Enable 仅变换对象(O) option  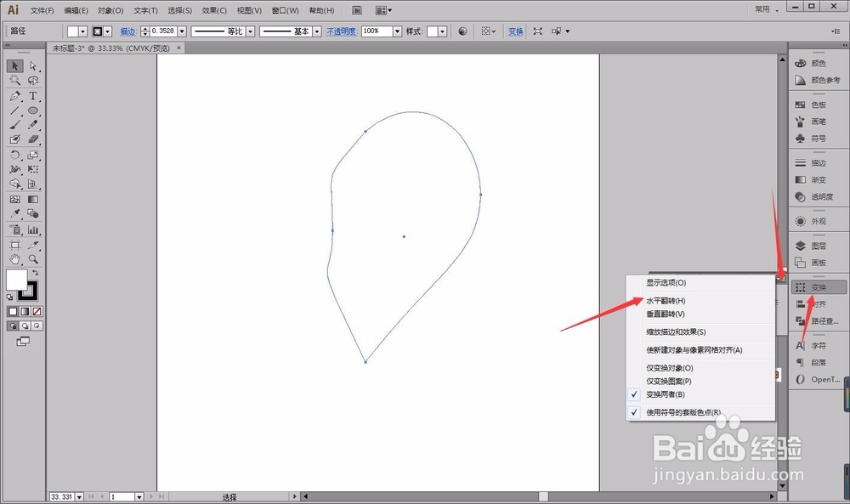[x=700, y=368]
